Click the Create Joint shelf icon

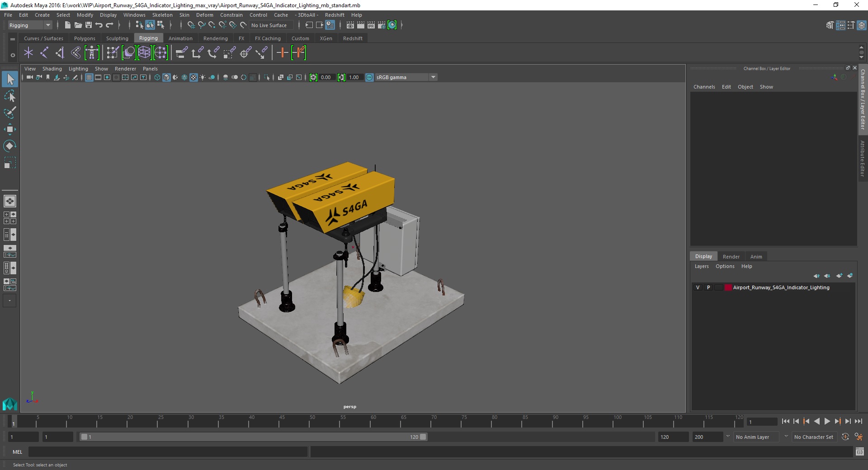pyautogui.click(x=44, y=53)
